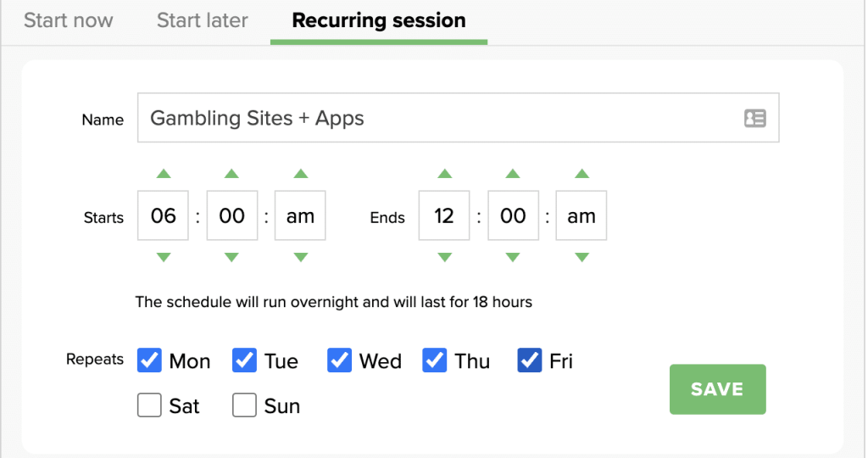Uncheck the Mon repeat checkbox
This screenshot has width=868, height=458.
(149, 360)
